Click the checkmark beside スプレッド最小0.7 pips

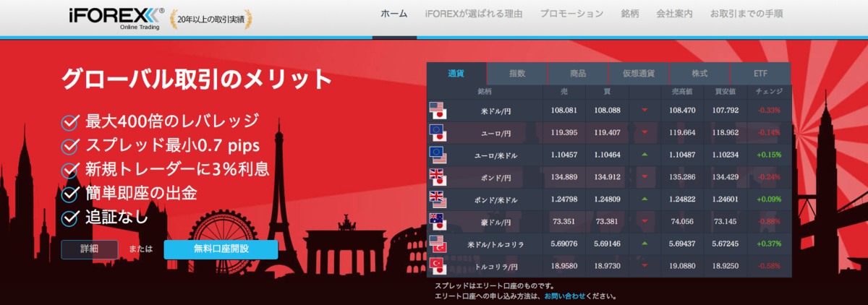click(71, 146)
